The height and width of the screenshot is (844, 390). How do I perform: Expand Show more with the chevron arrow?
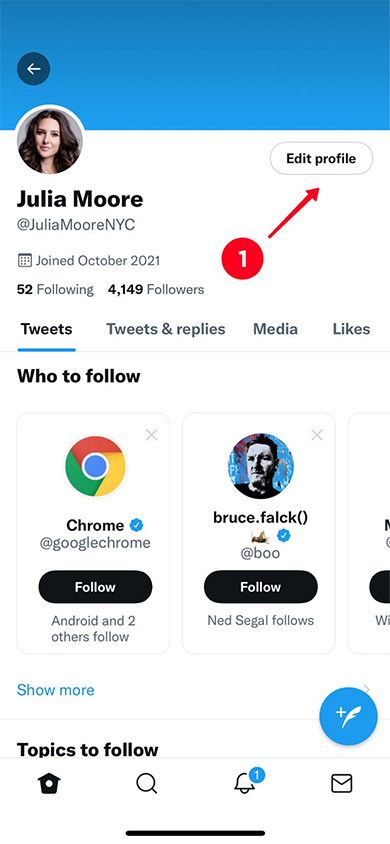(x=367, y=688)
